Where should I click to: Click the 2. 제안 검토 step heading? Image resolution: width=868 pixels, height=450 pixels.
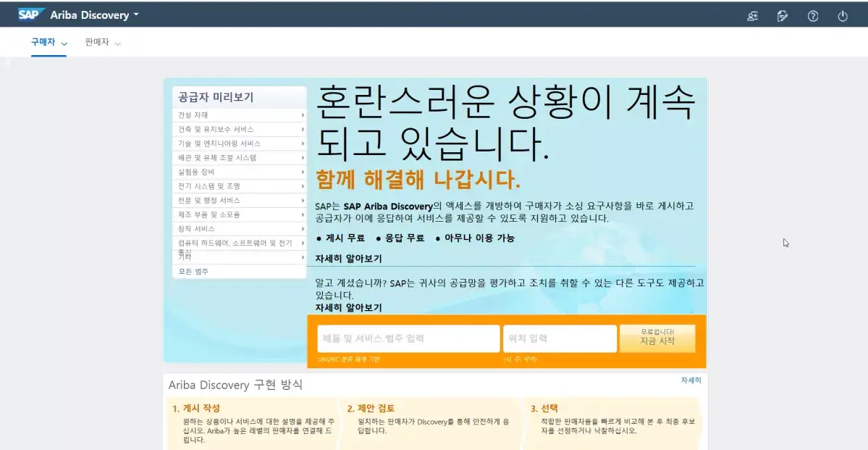click(x=371, y=409)
